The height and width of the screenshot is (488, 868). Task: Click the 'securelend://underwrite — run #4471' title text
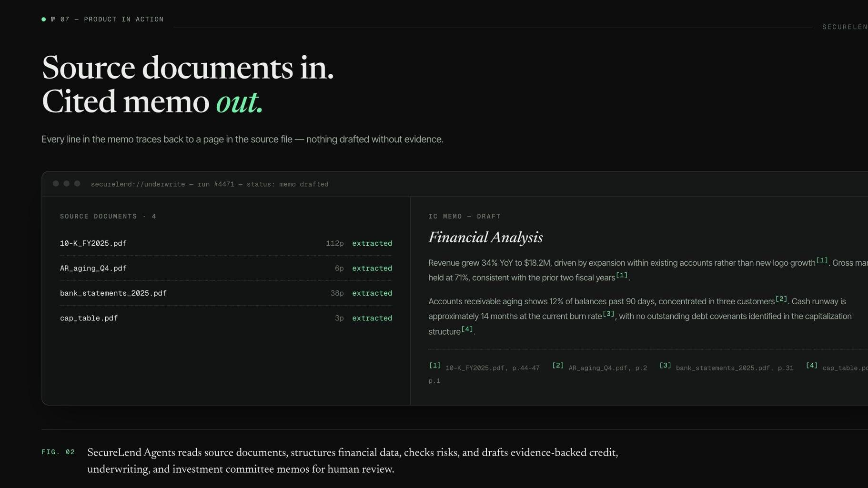point(210,184)
